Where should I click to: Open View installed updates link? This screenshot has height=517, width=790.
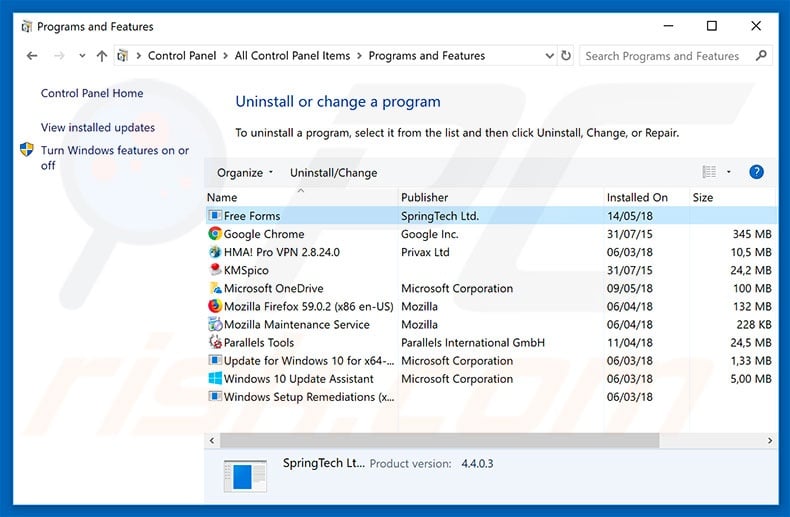pyautogui.click(x=98, y=127)
